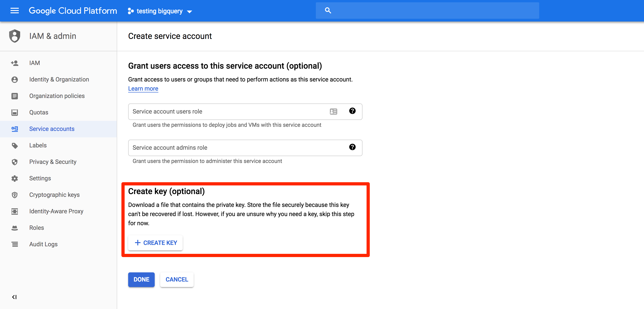The image size is (644, 309).
Task: Collapse the left navigation sidebar
Action: (14, 297)
